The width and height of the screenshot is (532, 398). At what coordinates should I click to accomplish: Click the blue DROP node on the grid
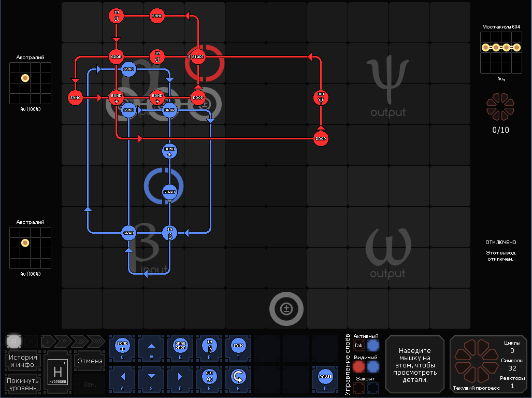pos(169,110)
